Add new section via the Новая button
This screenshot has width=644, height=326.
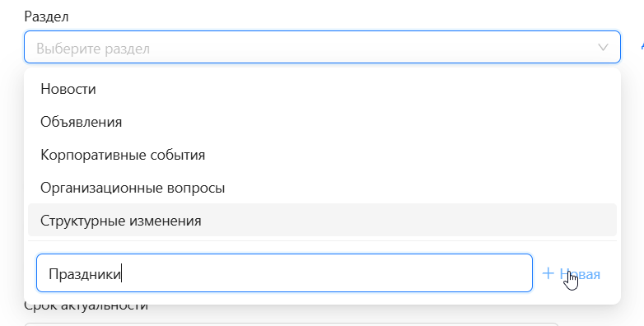[x=571, y=273]
